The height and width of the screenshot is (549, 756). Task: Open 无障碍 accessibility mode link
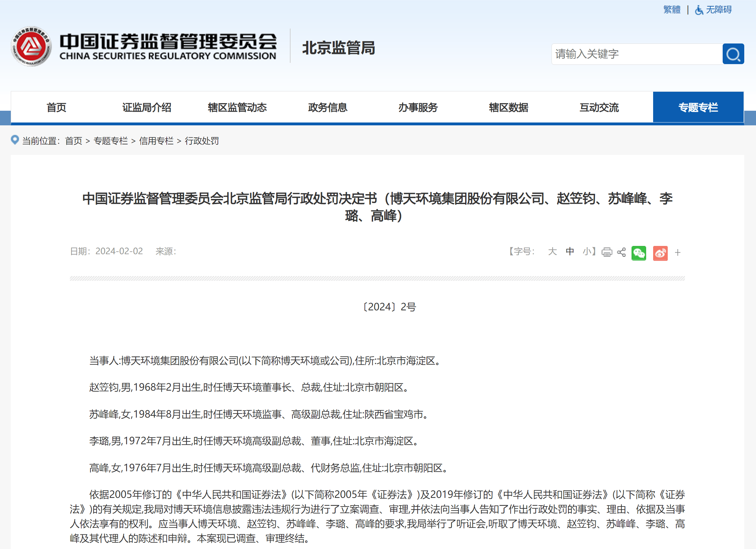point(719,10)
